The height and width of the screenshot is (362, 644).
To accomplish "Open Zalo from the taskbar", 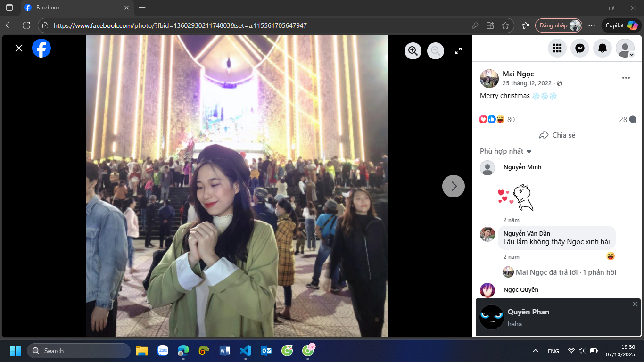I will [163, 351].
